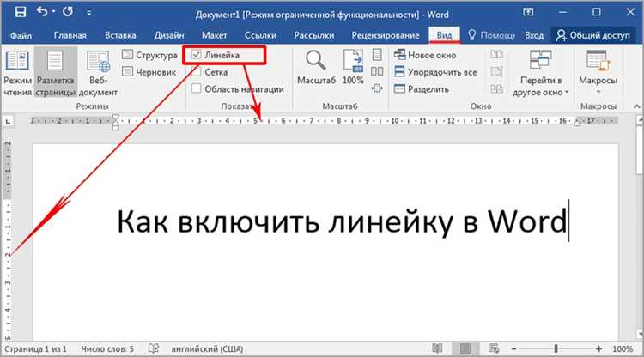Click the vertical ruler on the left

8,240
